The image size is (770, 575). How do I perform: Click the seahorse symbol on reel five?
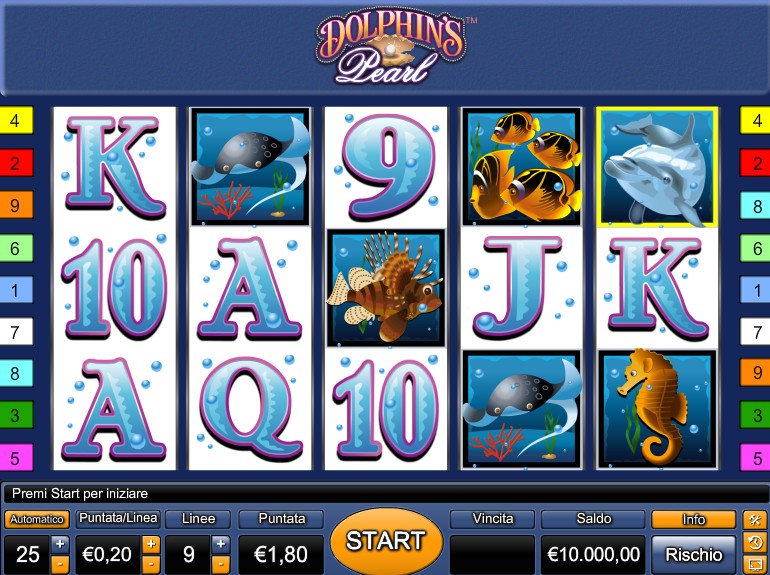[x=657, y=409]
